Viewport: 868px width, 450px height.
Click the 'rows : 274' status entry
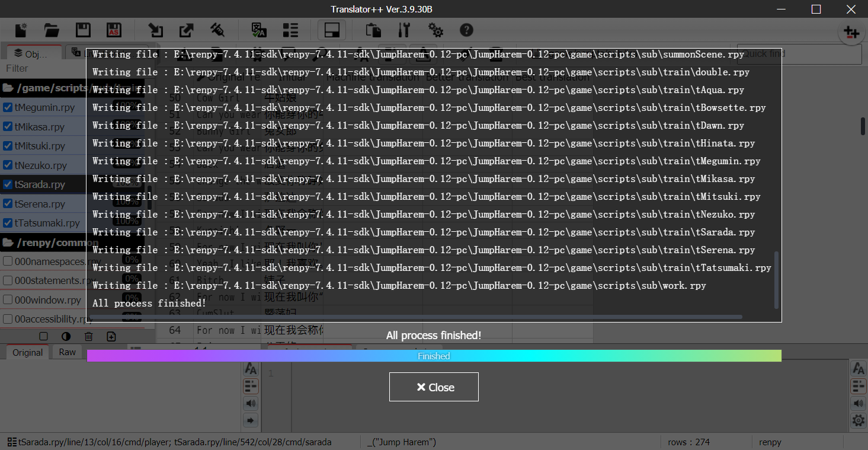click(x=688, y=442)
